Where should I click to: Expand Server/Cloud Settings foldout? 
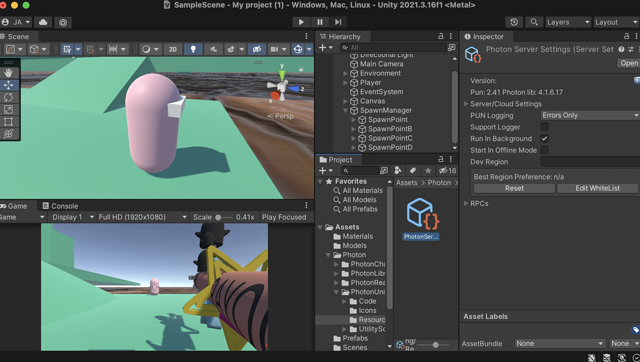(x=466, y=104)
